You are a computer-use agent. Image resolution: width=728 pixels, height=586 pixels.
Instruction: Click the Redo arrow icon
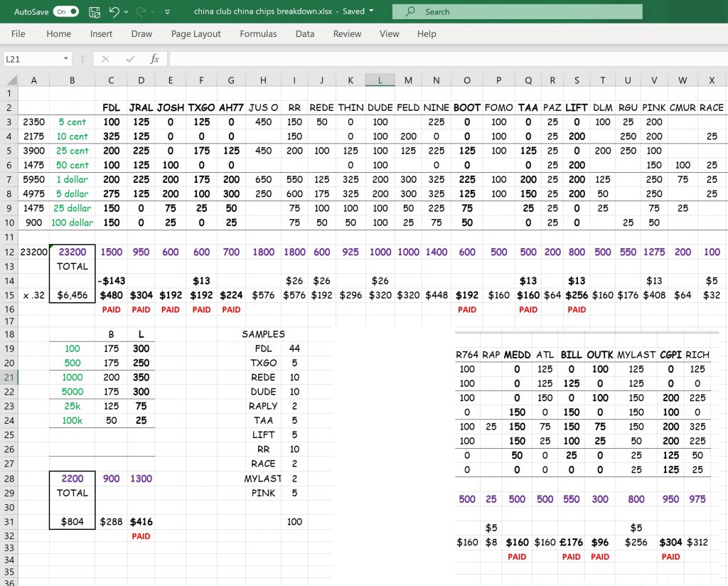click(141, 11)
